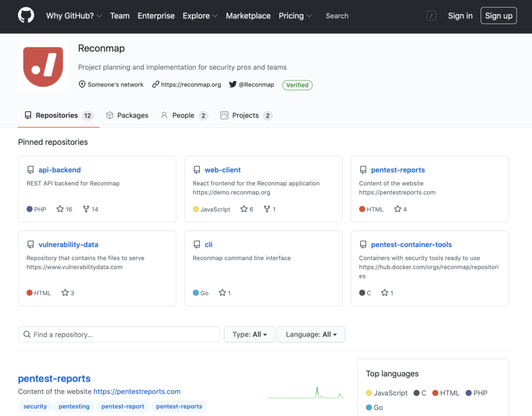Click the repo icon beside web-client

[197, 170]
